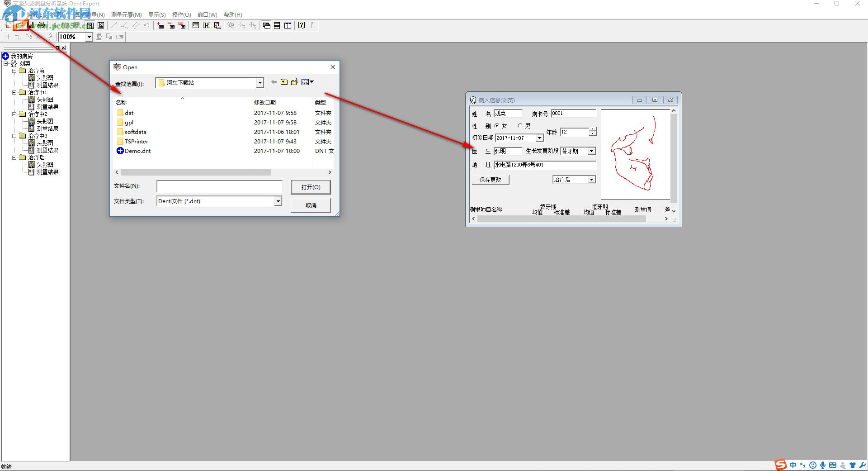The image size is (868, 471).
Task: Click the 地址 address input field
Action: pos(544,165)
